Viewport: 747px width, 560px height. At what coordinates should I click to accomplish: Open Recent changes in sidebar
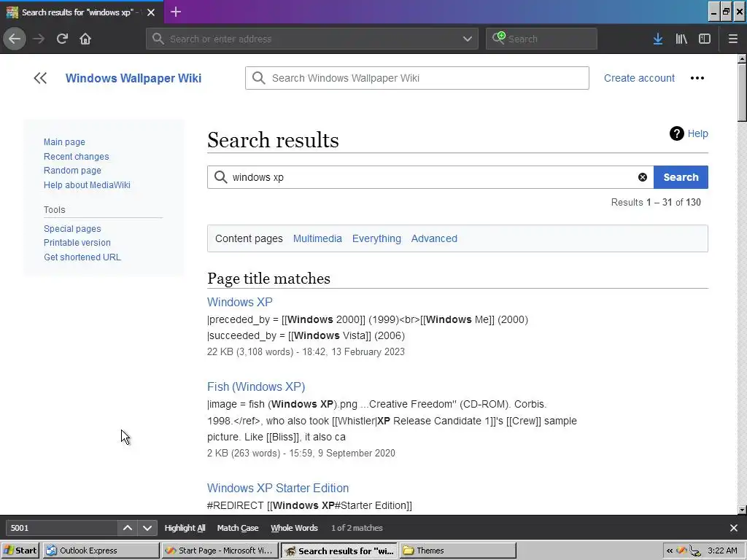click(76, 157)
